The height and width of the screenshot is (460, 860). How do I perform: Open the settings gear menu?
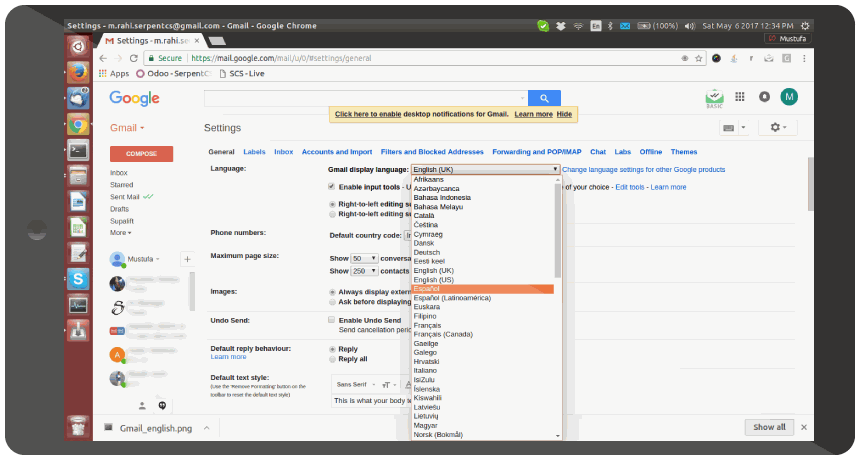[x=778, y=127]
